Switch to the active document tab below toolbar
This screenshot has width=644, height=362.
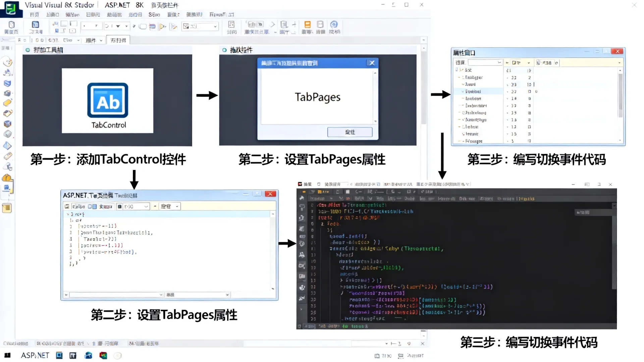point(118,40)
